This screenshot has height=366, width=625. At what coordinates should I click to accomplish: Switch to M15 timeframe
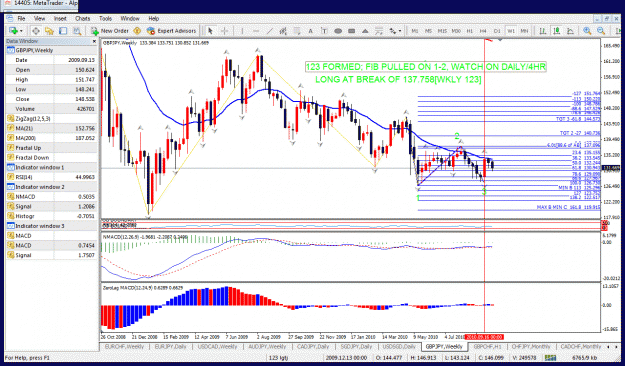tap(442, 31)
